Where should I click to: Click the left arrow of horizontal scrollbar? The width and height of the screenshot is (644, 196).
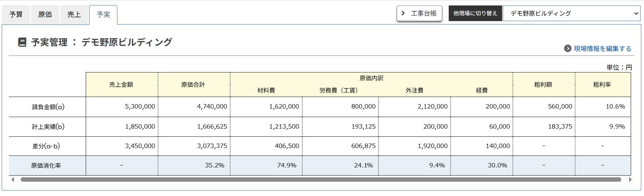pyautogui.click(x=13, y=179)
